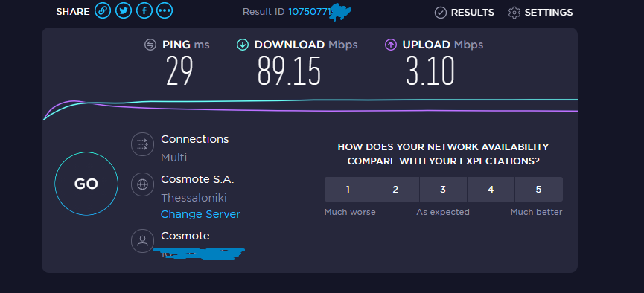Copy the share link icon
The image size is (644, 293).
point(103,10)
